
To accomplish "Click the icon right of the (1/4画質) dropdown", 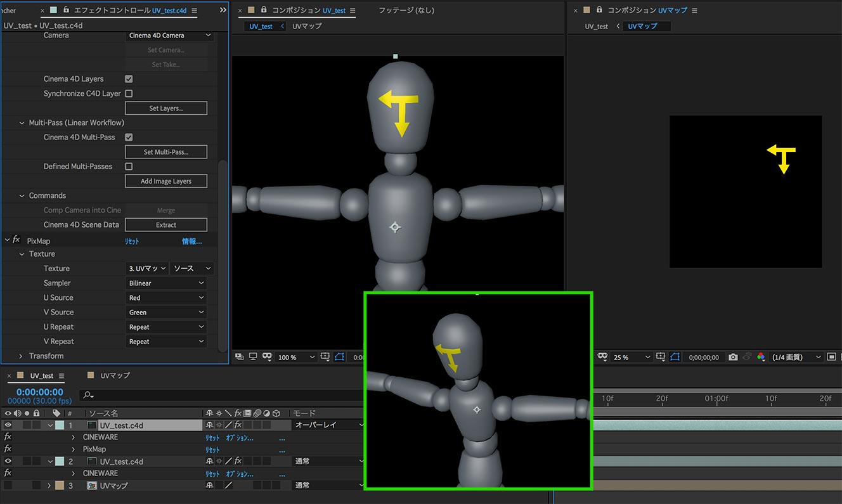I will (832, 357).
